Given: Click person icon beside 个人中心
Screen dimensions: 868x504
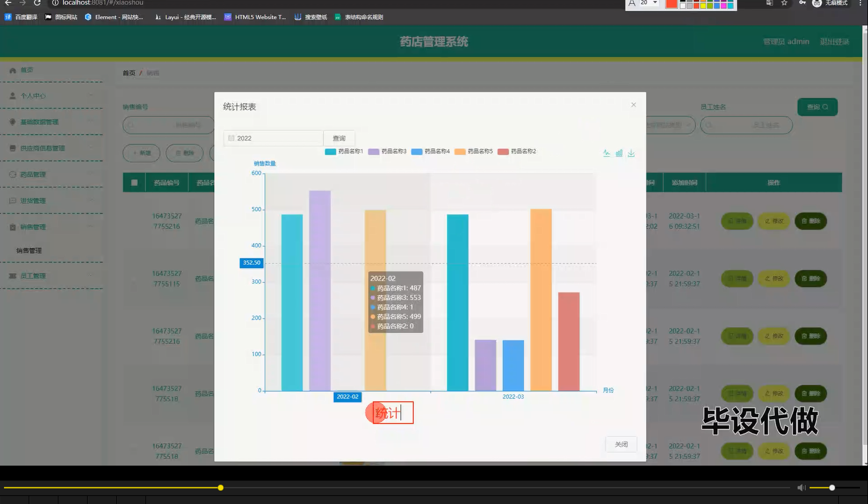Looking at the screenshot, I should point(13,96).
